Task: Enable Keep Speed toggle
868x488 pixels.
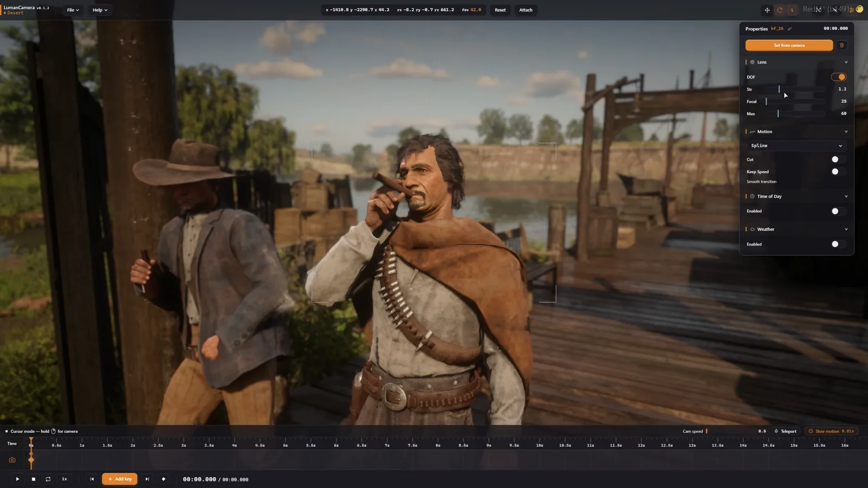Action: 838,171
